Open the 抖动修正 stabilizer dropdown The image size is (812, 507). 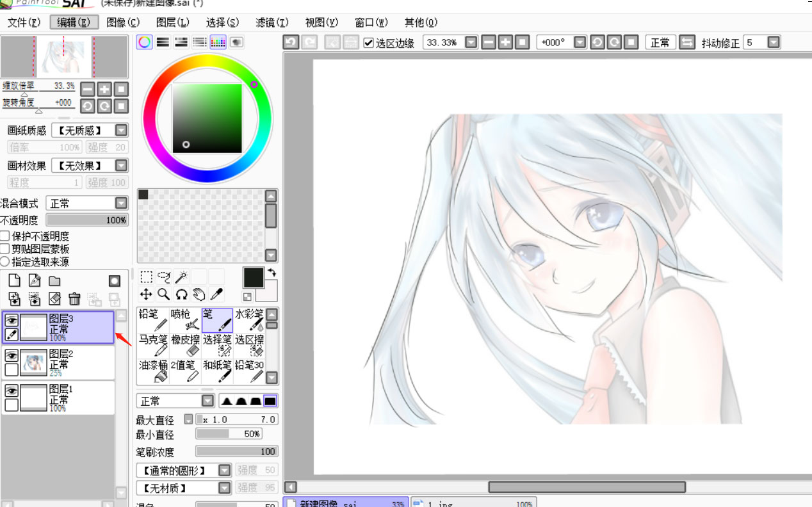click(774, 42)
